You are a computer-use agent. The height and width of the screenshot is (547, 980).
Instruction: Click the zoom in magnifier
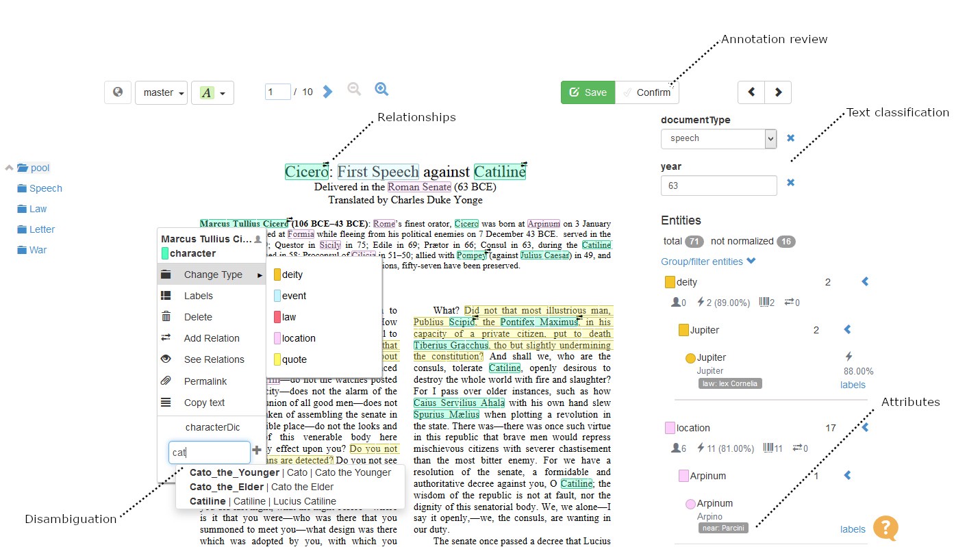[x=381, y=89]
